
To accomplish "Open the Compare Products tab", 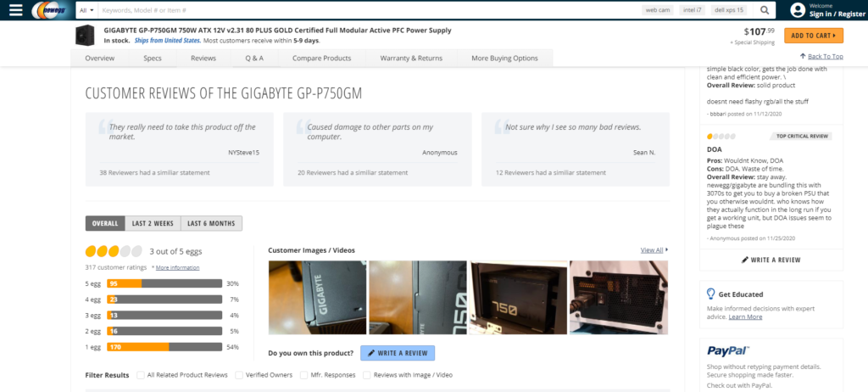I will 321,59.
